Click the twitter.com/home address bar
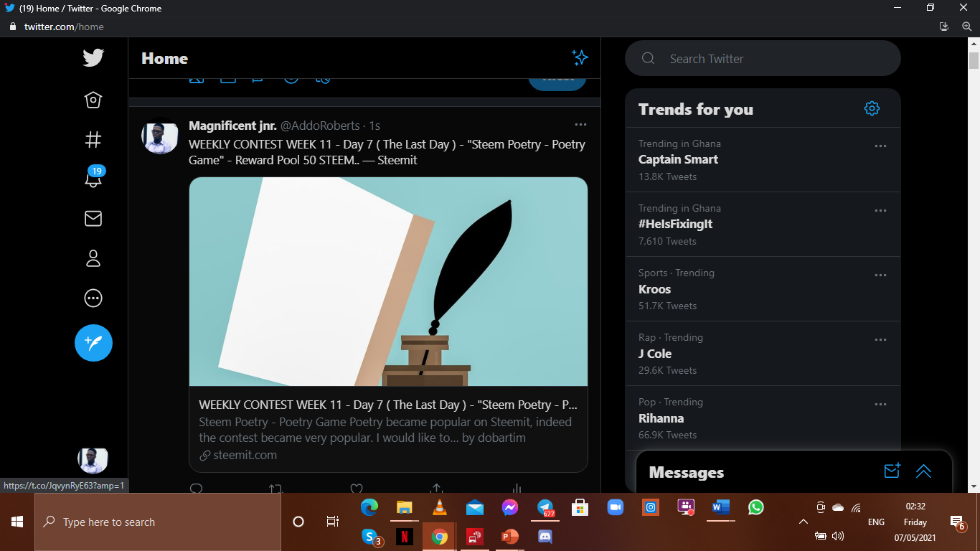Image resolution: width=980 pixels, height=551 pixels. click(64, 27)
